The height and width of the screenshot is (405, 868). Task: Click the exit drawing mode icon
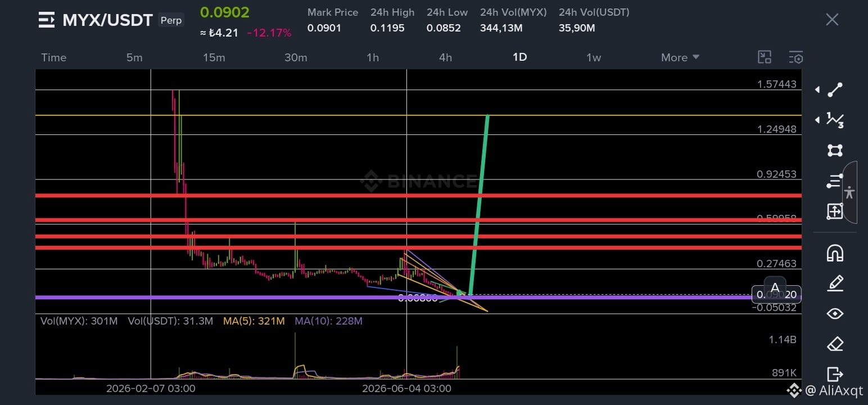[x=835, y=373]
